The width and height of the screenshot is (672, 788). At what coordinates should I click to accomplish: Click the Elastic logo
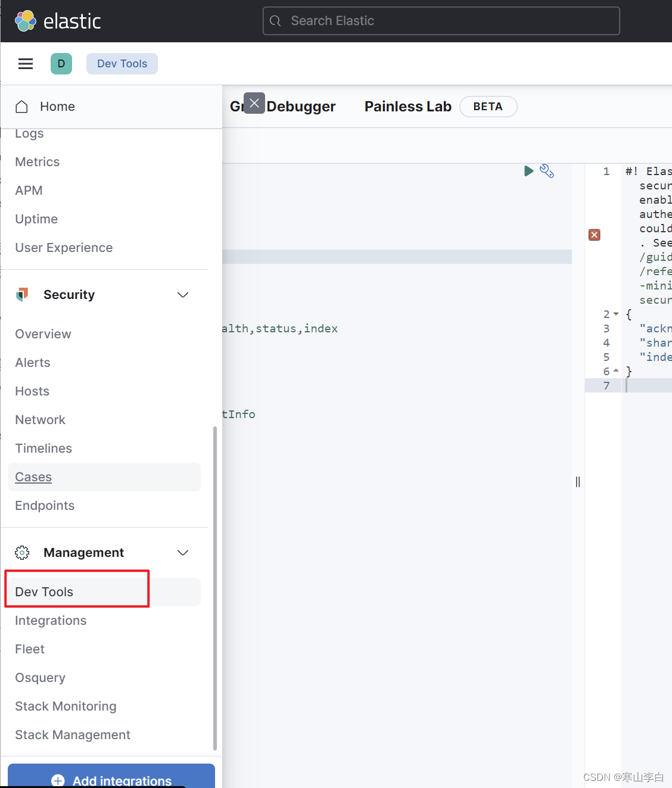(58, 21)
